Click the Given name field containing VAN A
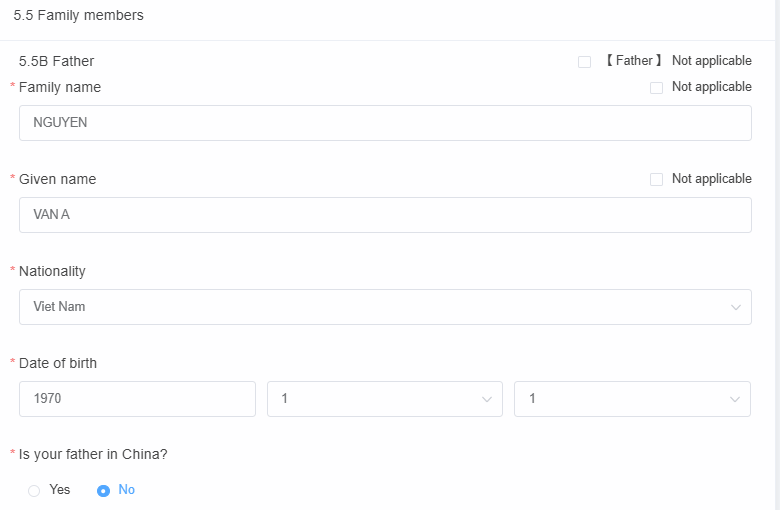780x510 pixels. 385,215
